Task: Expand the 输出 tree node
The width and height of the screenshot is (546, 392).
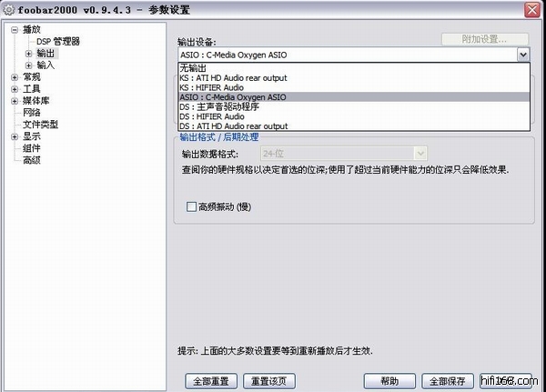Action: 29,54
